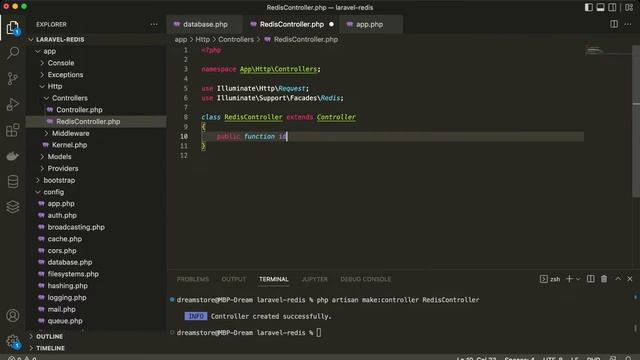Switch to the database.php tab

205,24
